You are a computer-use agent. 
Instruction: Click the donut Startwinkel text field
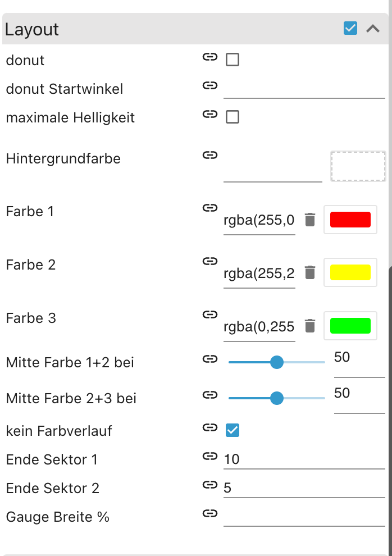pyautogui.click(x=303, y=88)
